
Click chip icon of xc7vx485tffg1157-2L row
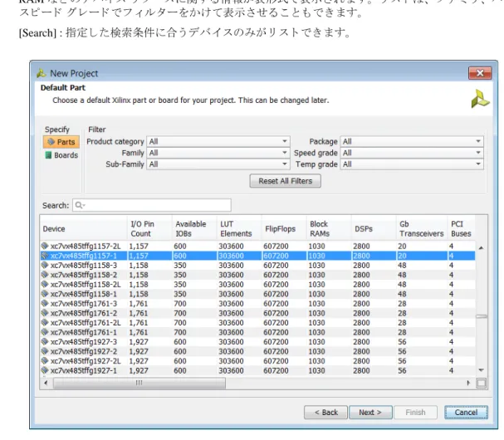pyautogui.click(x=45, y=246)
